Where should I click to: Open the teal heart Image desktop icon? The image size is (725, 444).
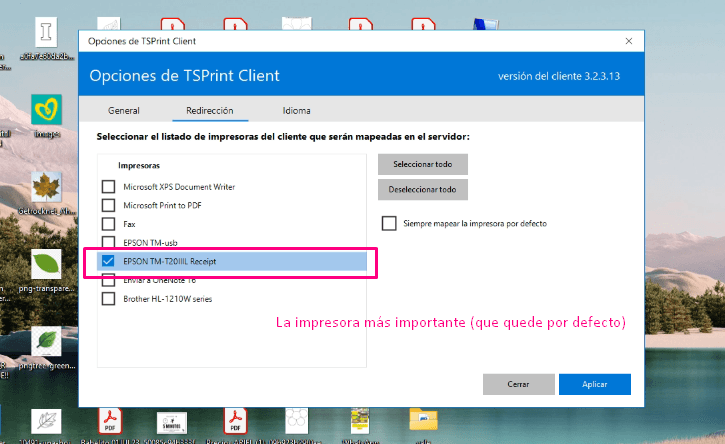tap(46, 112)
